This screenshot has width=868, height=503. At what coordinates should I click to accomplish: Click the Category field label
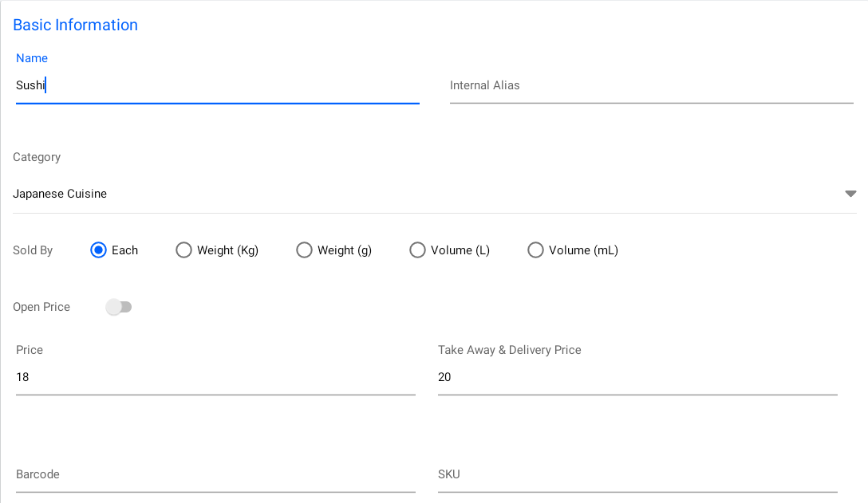37,157
